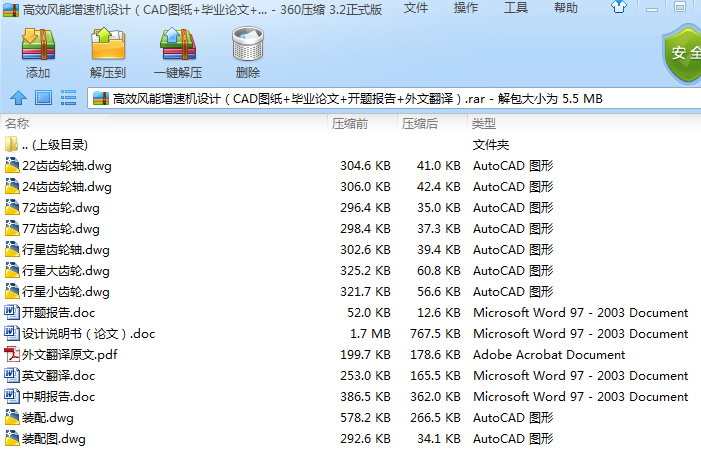The width and height of the screenshot is (701, 464).
Task: Select file name 外文翻译原文.pdf
Action: [70, 354]
